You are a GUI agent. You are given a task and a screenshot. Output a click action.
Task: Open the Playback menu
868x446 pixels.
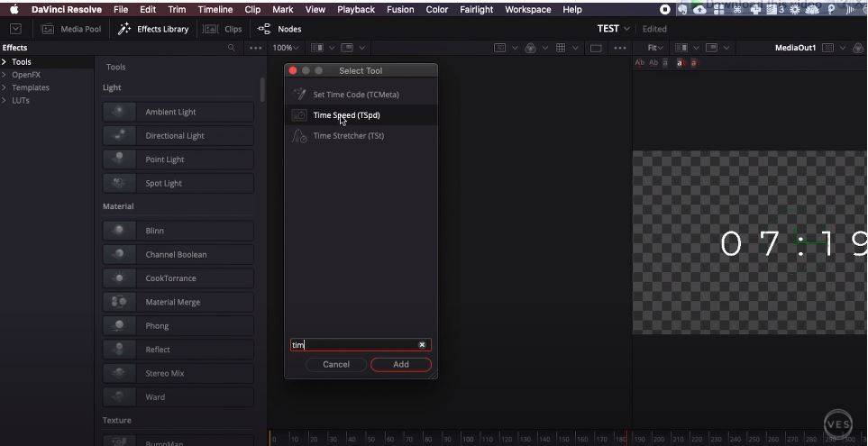click(x=356, y=9)
